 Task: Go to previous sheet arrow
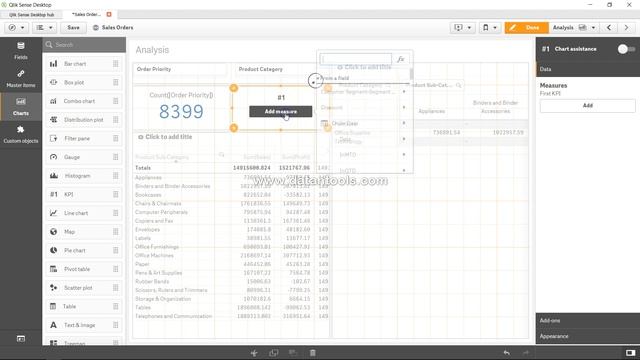pos(609,27)
